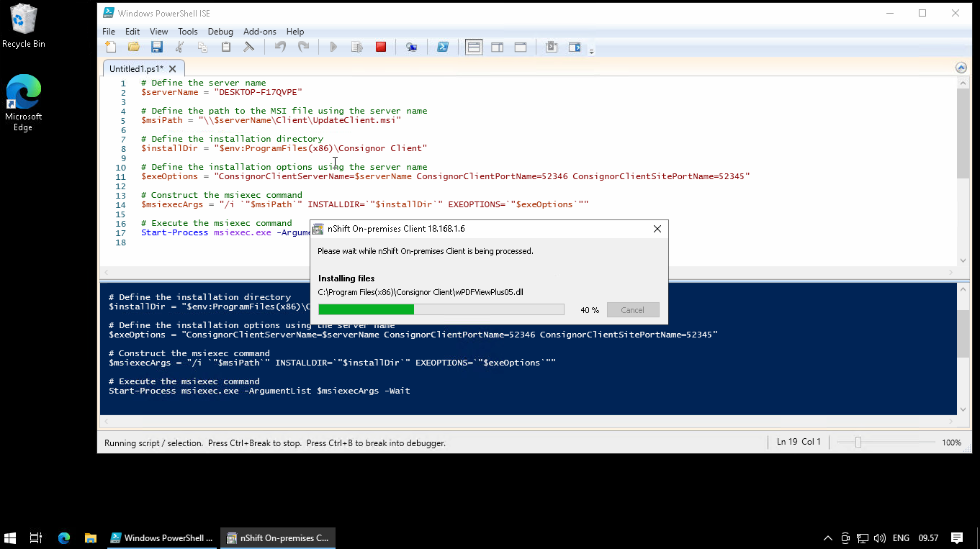Open New Remote PowerShell Tab
Viewport: 980px width, 549px height.
tap(411, 47)
